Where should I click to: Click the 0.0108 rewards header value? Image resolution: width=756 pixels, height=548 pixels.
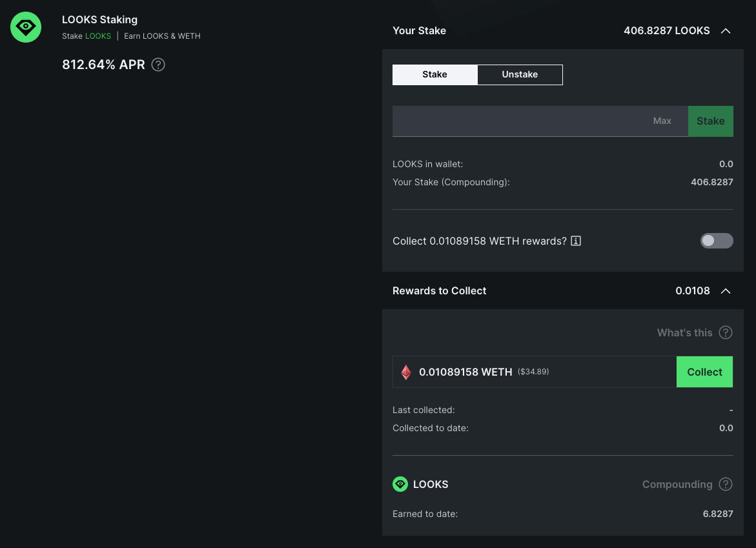[x=692, y=291]
